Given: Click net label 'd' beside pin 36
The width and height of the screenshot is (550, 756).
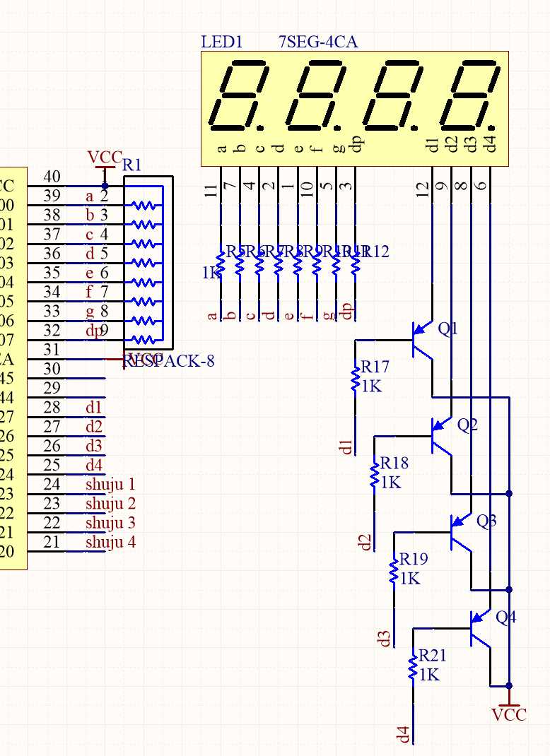Looking at the screenshot, I should 90,253.
